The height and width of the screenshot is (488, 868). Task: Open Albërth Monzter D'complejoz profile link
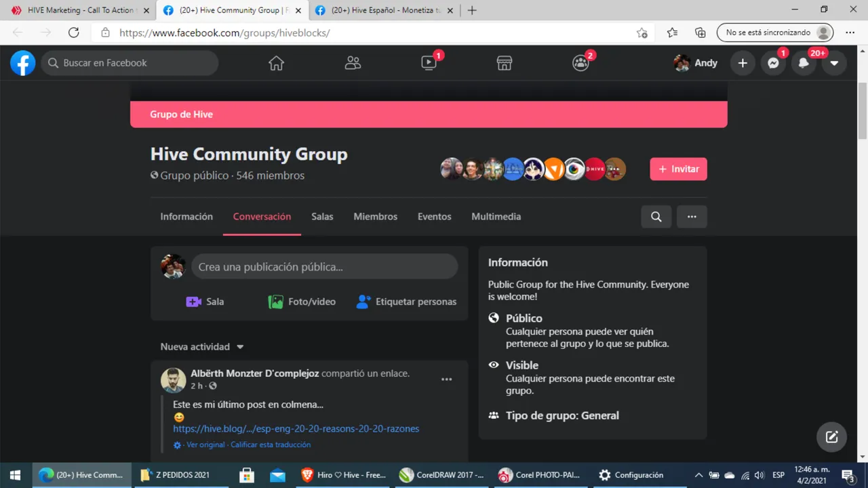pyautogui.click(x=255, y=373)
